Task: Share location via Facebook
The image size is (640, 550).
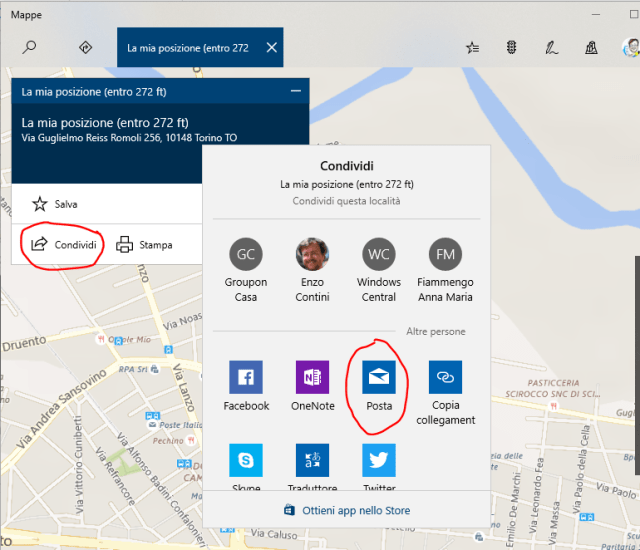Action: [x=246, y=386]
